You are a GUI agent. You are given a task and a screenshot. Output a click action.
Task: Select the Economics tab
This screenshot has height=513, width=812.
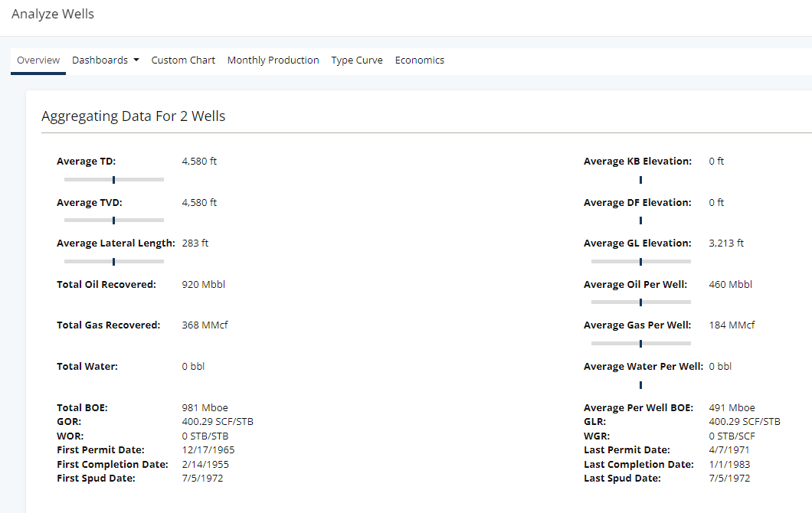point(420,60)
